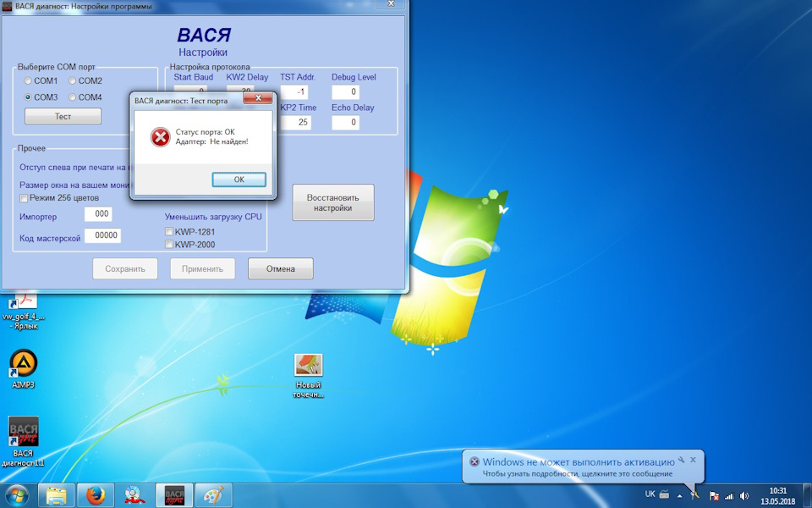Click the Код мастерской input field

102,235
